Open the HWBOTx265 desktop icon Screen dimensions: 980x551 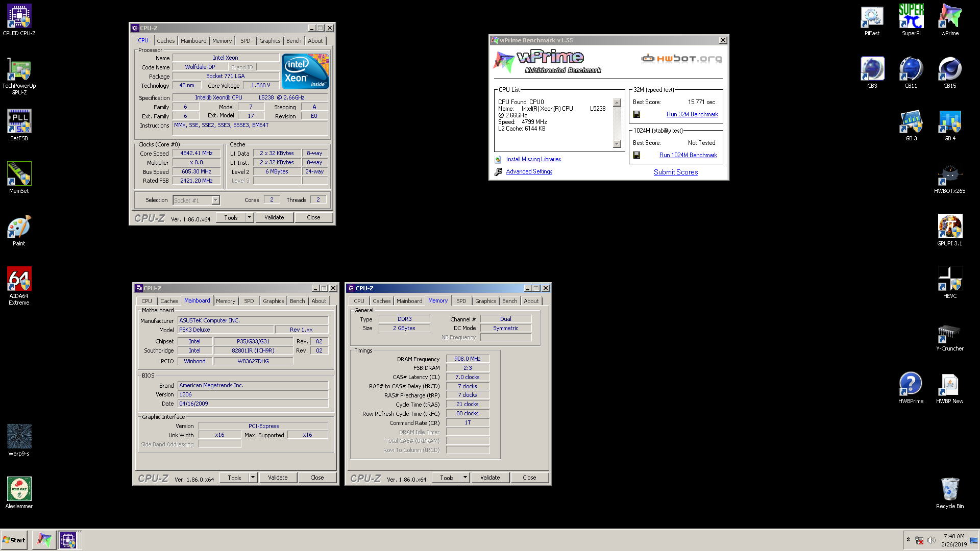(x=950, y=178)
